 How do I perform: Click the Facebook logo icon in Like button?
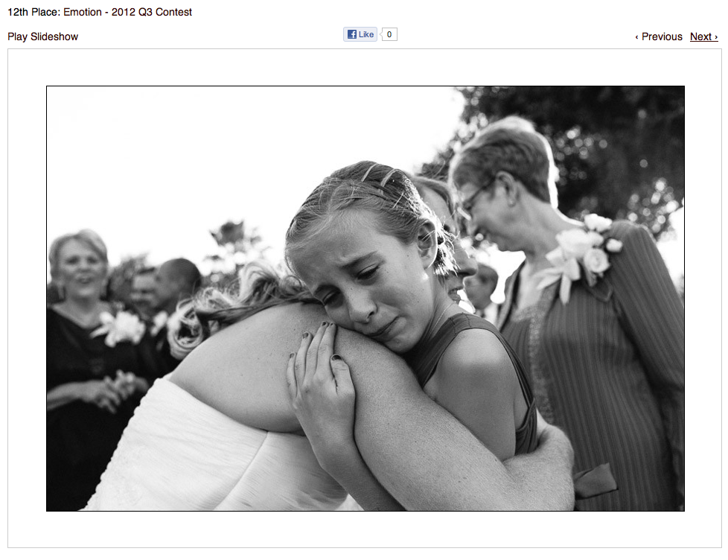pyautogui.click(x=352, y=34)
